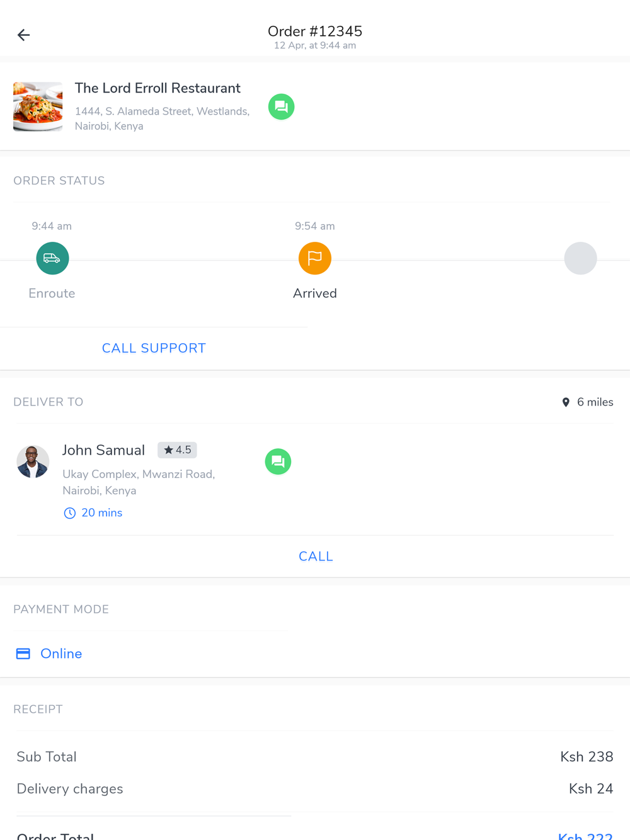Click the Ukay Complex delivery address

tap(139, 482)
